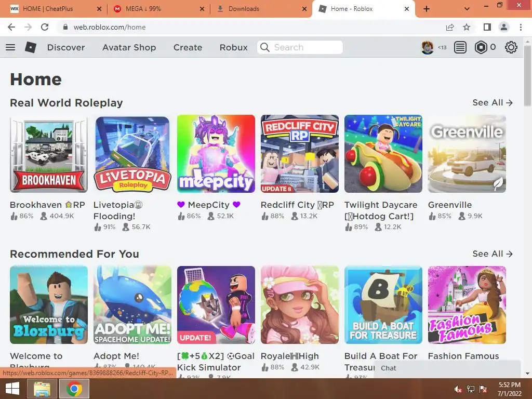
Task: Click the Chrome taskbar icon
Action: tap(74, 389)
